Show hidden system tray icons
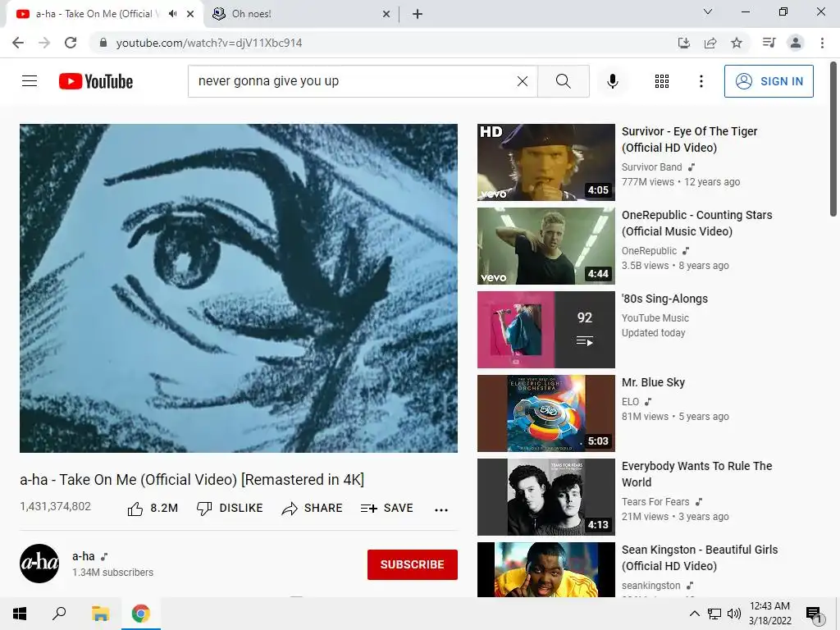 pyautogui.click(x=694, y=614)
